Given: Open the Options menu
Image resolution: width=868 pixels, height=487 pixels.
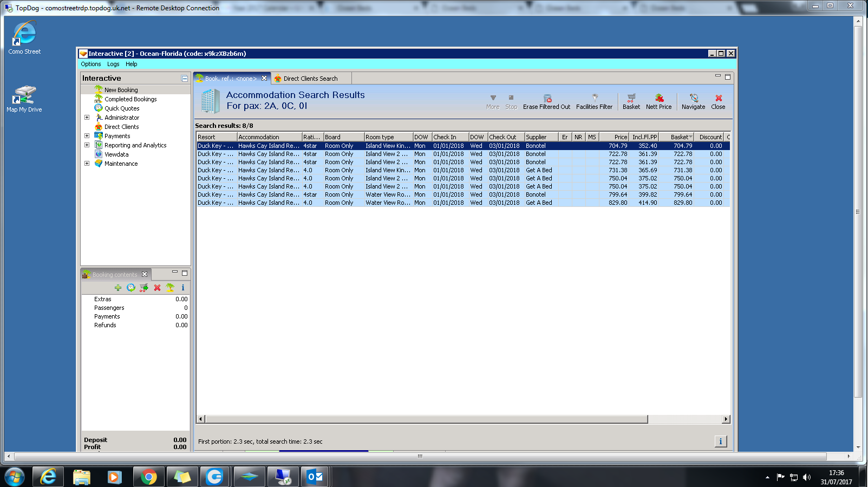Looking at the screenshot, I should point(91,64).
